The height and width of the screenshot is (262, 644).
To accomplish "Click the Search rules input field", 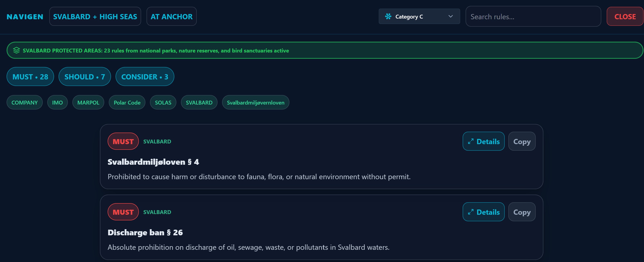I will (x=533, y=16).
